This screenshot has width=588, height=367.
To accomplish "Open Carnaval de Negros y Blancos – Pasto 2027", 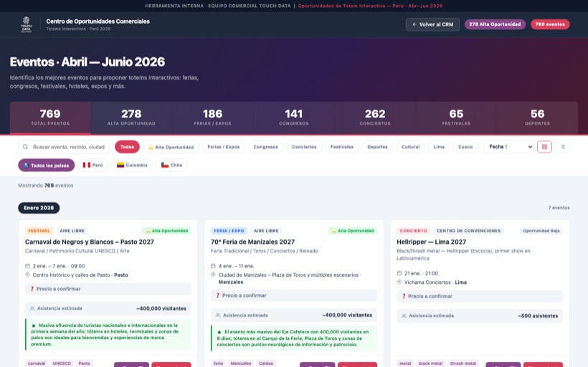I will (90, 242).
